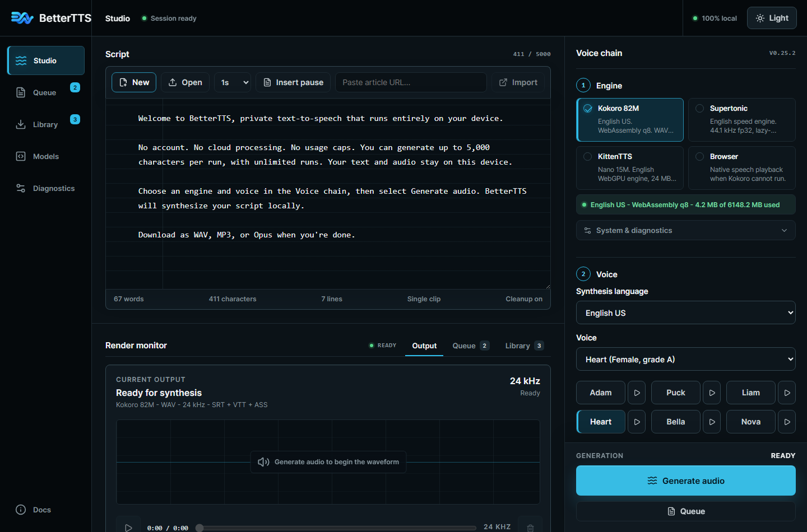Click the 'Cleanup on' status text
The width and height of the screenshot is (807, 532).
524,299
